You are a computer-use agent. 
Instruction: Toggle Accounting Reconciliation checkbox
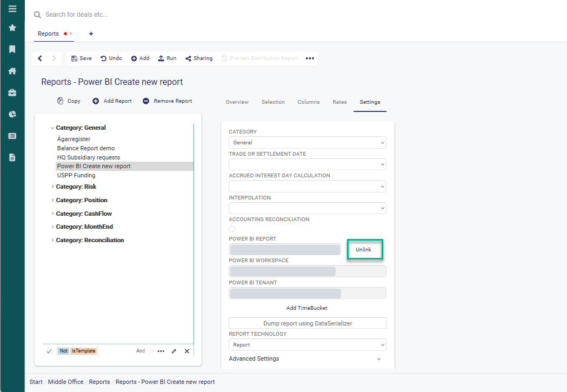[232, 229]
